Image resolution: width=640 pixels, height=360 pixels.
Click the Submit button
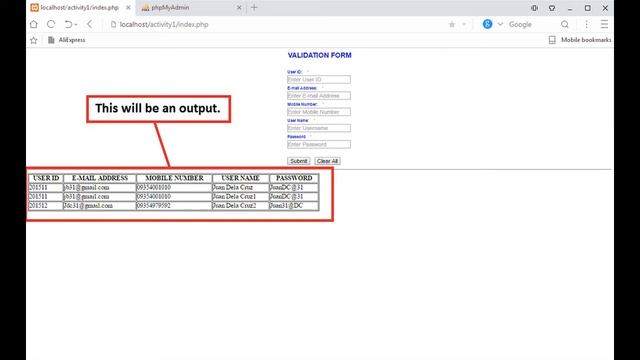tap(298, 161)
